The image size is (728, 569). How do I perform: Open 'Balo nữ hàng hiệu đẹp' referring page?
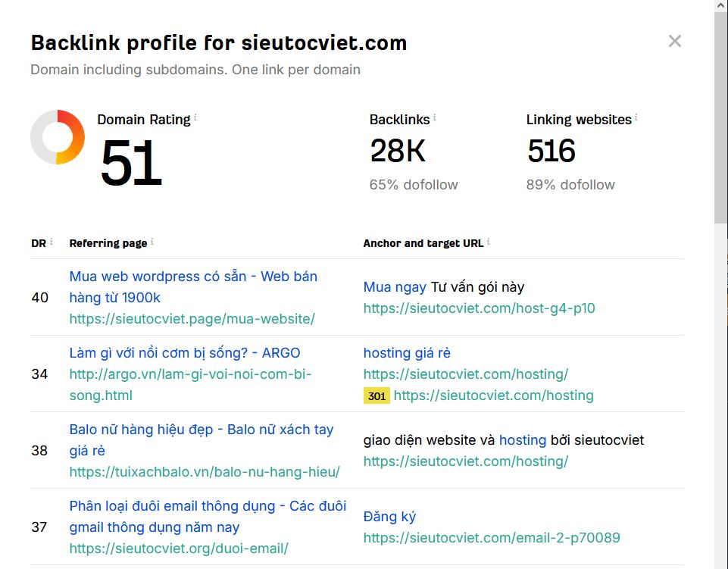coord(202,440)
